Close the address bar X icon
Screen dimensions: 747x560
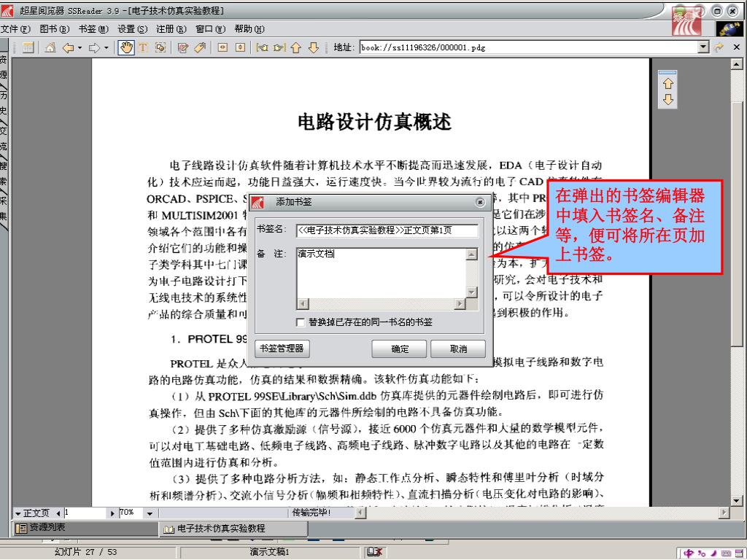click(737, 47)
